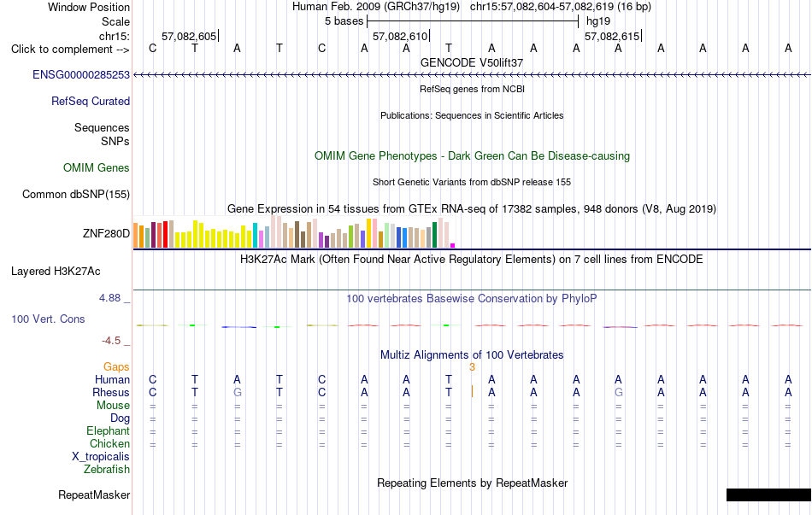Click the Window Position label
This screenshot has height=515, width=812.
(x=89, y=7)
